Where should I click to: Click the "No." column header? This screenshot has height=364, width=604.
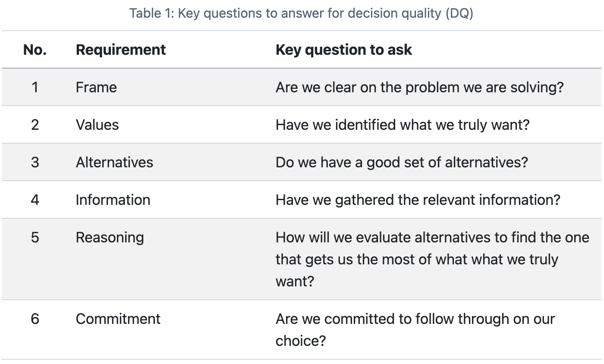(x=35, y=50)
